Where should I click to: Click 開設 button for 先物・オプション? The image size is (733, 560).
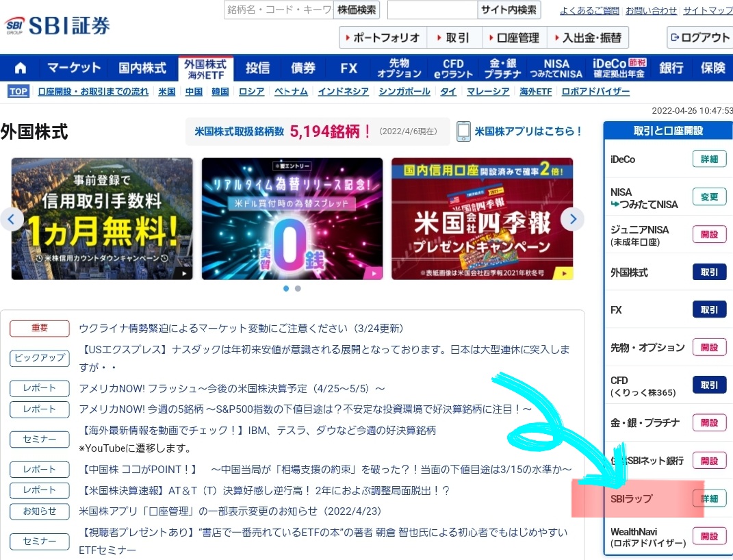(709, 347)
